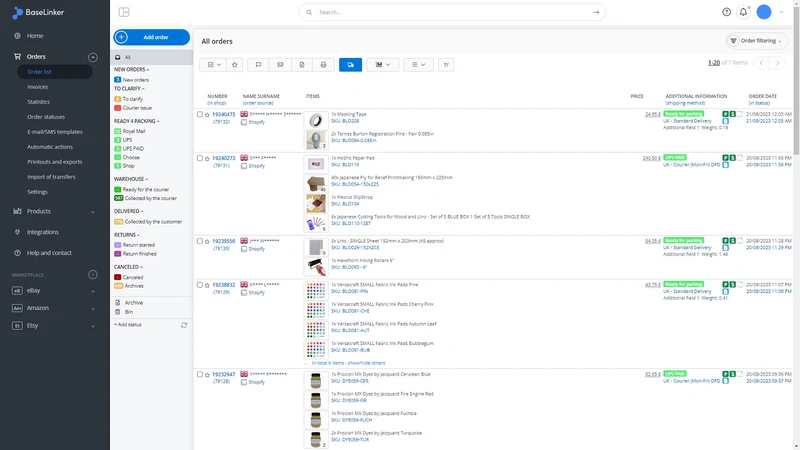Open HoSho Paper Pad thumbnail
Image resolution: width=800 pixels, height=450 pixels.
(x=316, y=164)
